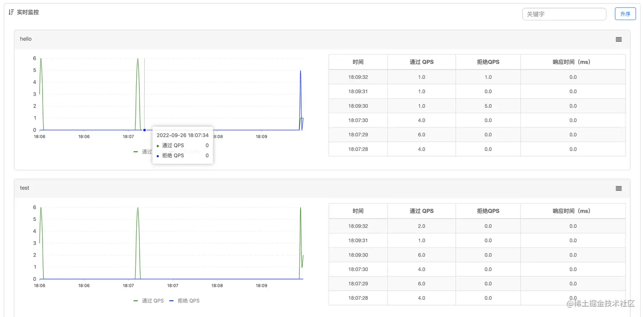Click 响应时间（ms） header in hello table
Screen dimensions: 644x317
[573, 62]
